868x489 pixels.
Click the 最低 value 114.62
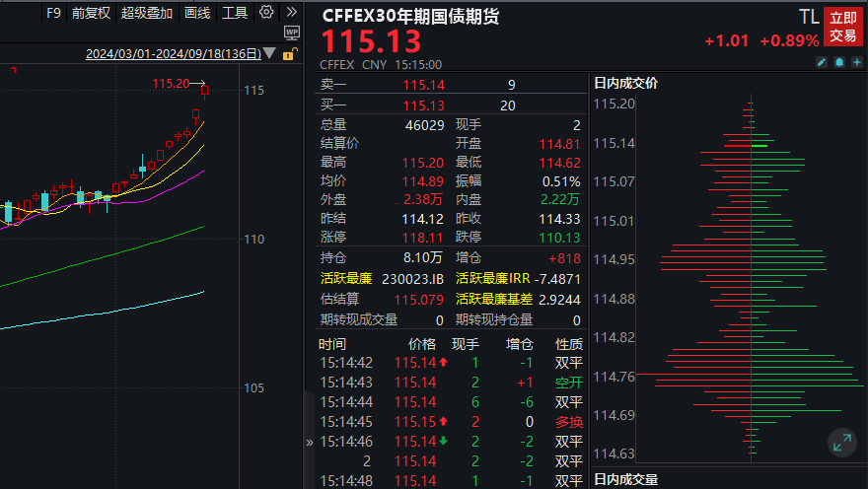click(x=559, y=163)
